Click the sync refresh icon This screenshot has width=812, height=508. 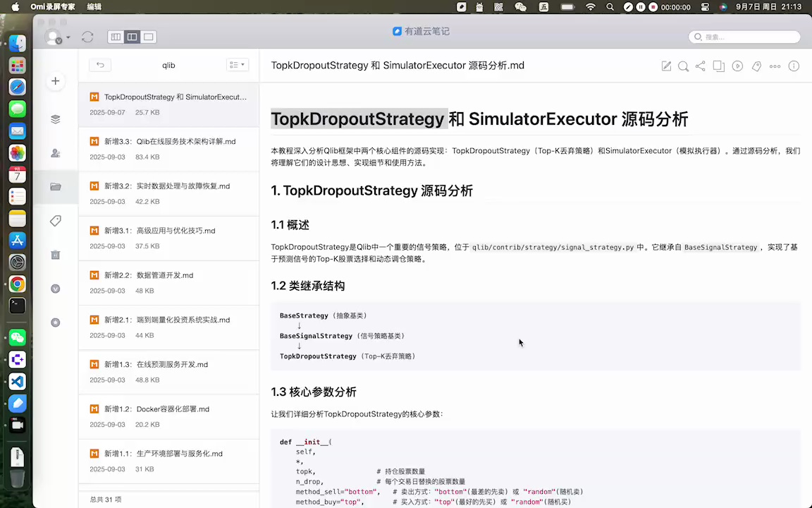[x=87, y=37]
